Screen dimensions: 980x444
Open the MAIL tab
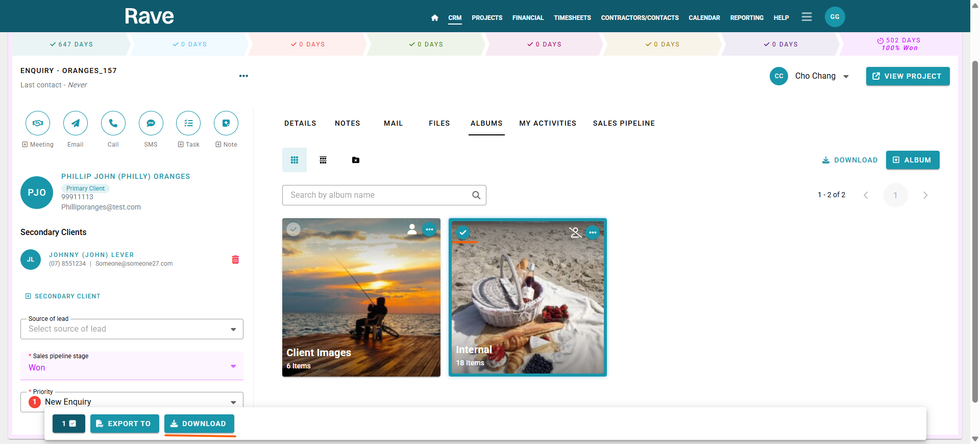394,123
